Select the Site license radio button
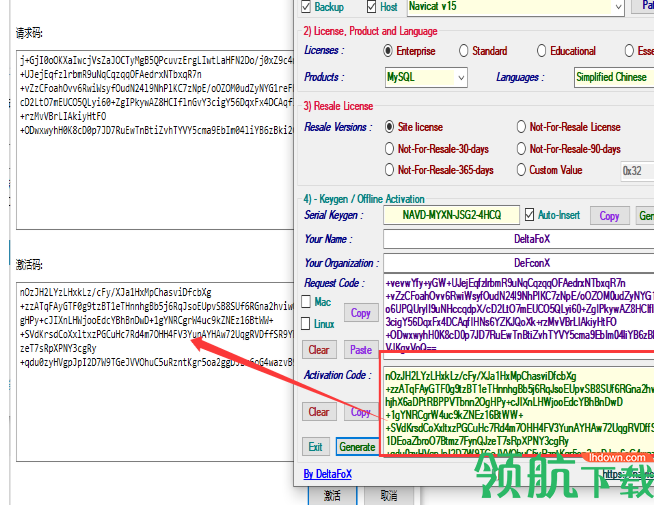The image size is (654, 505). point(389,127)
